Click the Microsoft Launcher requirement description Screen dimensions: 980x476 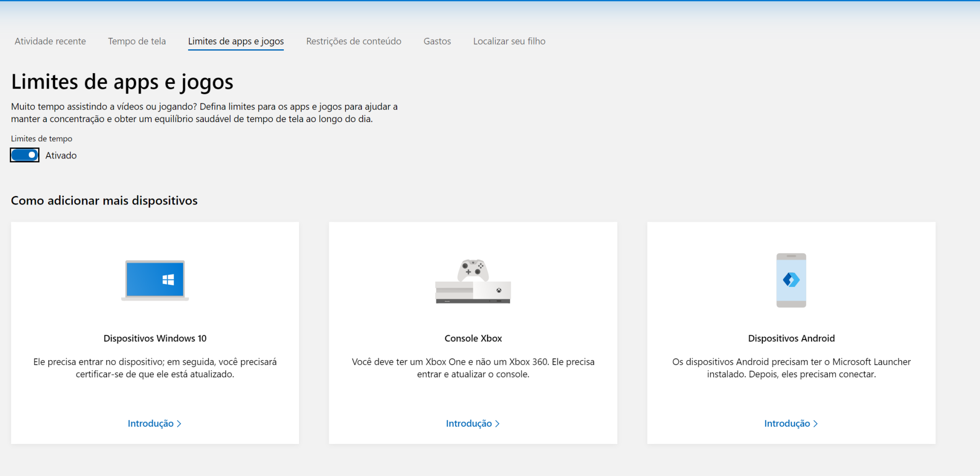click(791, 368)
